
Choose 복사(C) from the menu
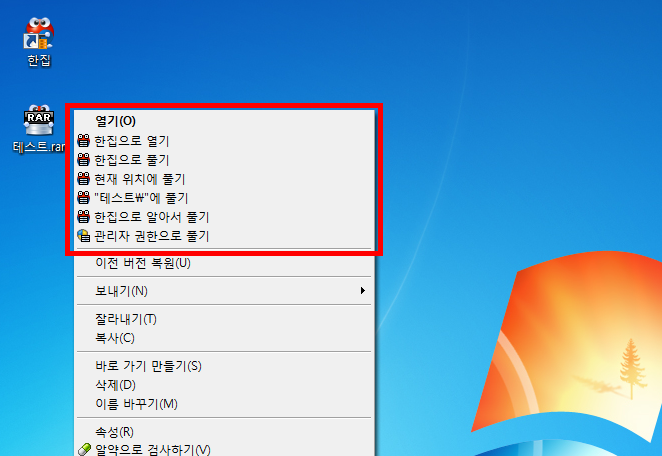pos(224,338)
